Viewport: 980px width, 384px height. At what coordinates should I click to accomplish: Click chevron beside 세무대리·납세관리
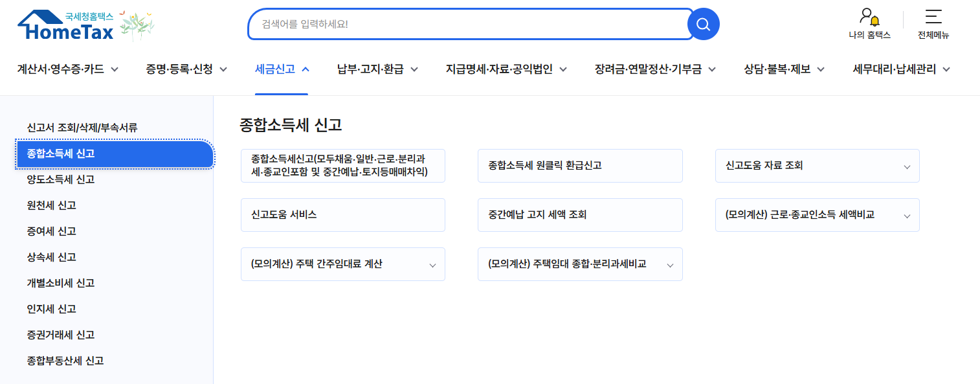(946, 70)
